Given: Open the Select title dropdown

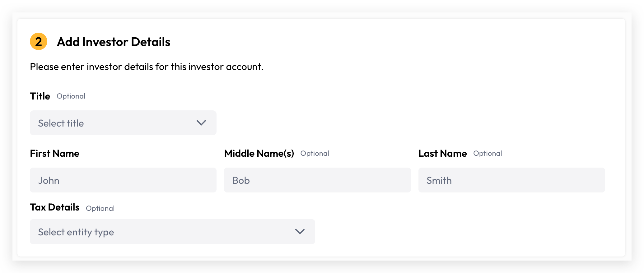Looking at the screenshot, I should [123, 123].
